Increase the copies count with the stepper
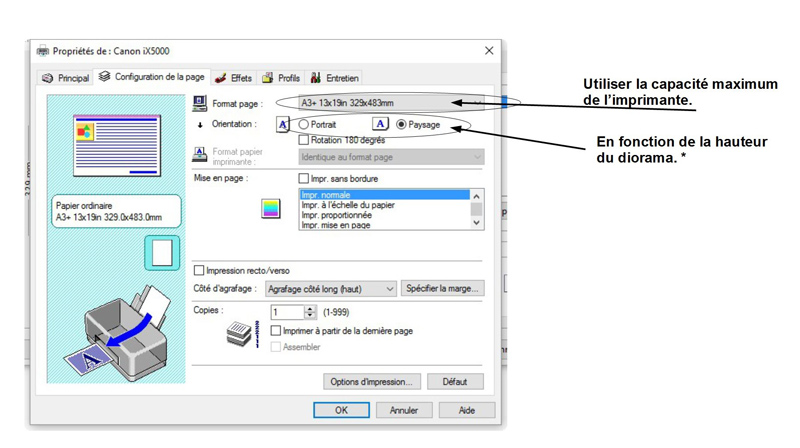Image resolution: width=800 pixels, height=448 pixels. click(x=310, y=309)
